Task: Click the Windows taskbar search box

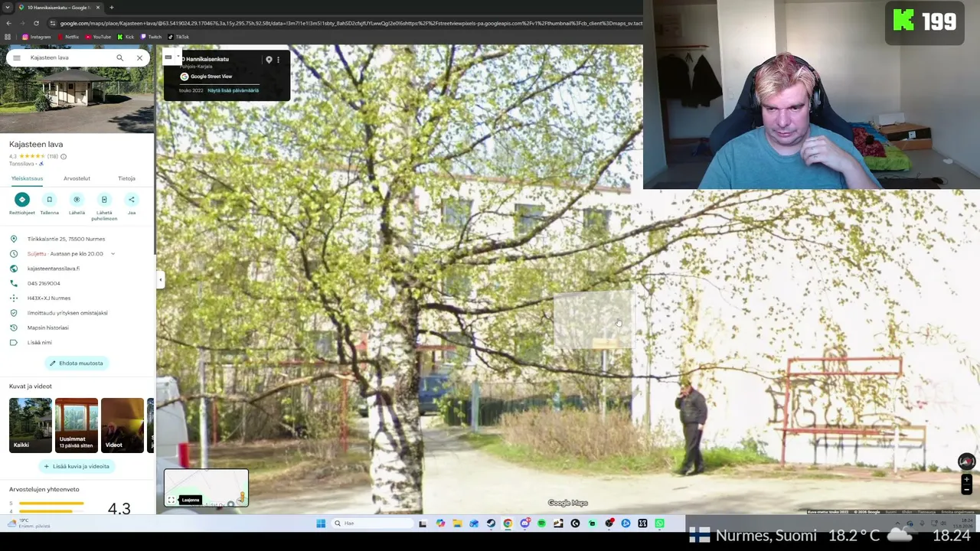Action: click(371, 523)
